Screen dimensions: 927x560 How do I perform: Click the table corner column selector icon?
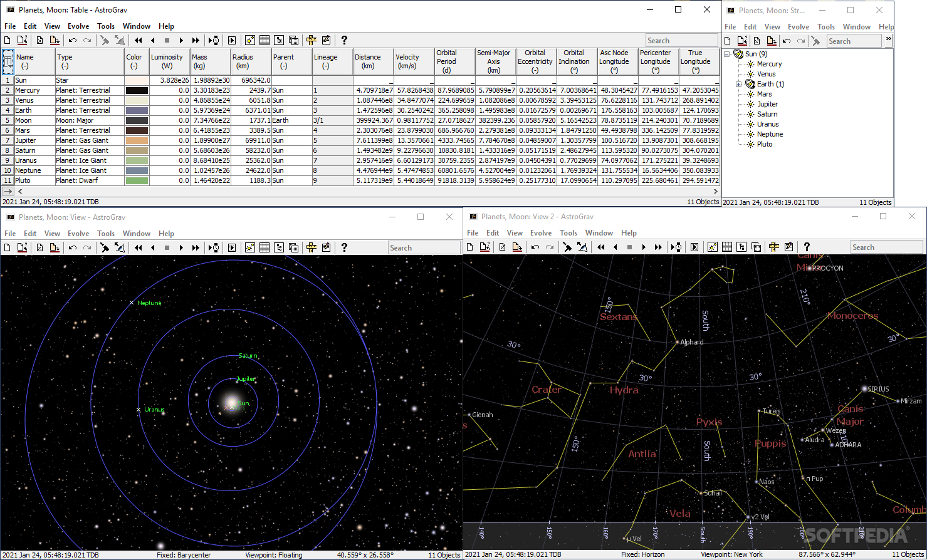(x=8, y=61)
